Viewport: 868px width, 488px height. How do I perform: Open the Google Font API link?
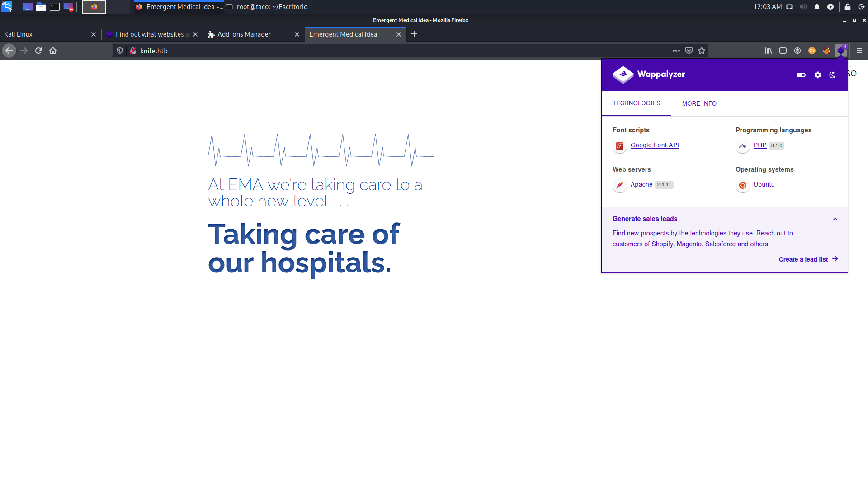point(654,145)
